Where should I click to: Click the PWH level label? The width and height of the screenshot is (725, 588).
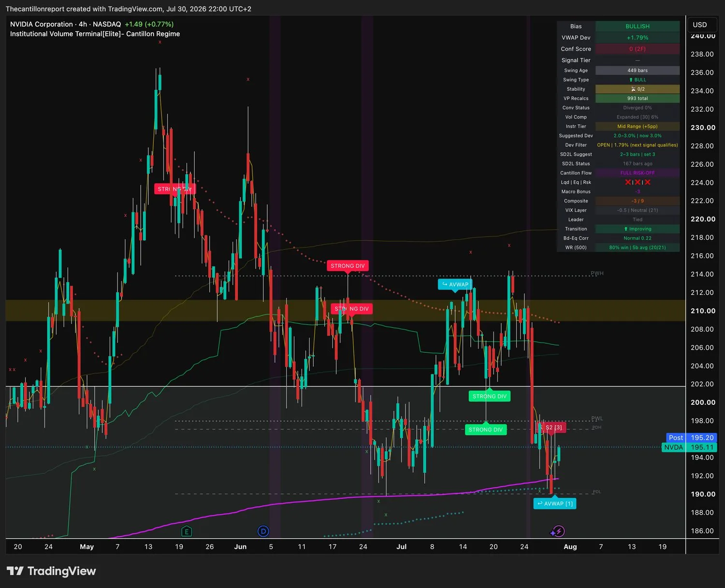tap(597, 273)
